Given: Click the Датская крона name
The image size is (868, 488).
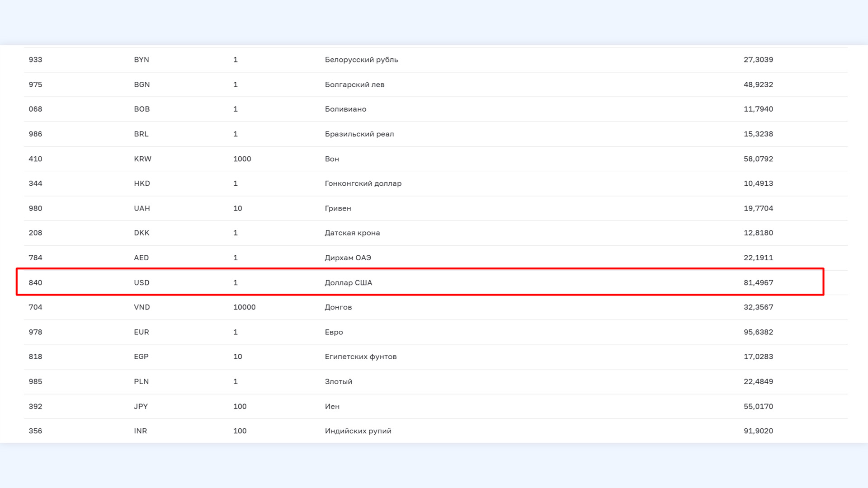Looking at the screenshot, I should [x=352, y=233].
